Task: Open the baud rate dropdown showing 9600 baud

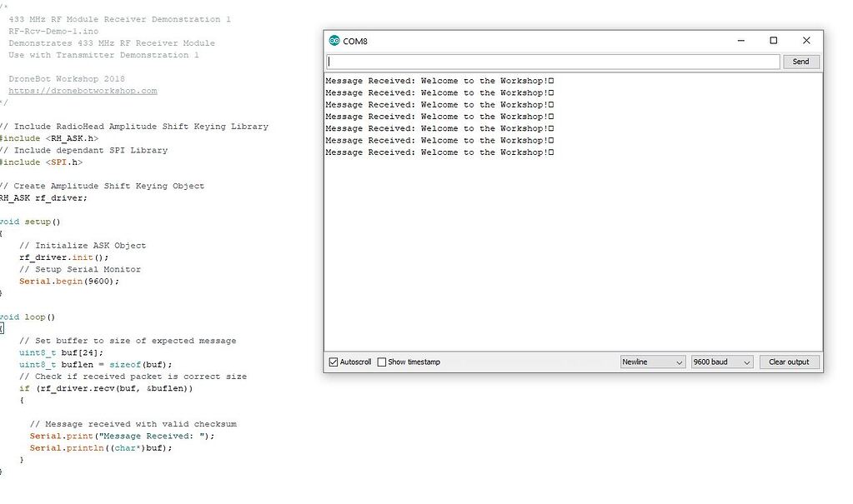Action: coord(720,362)
